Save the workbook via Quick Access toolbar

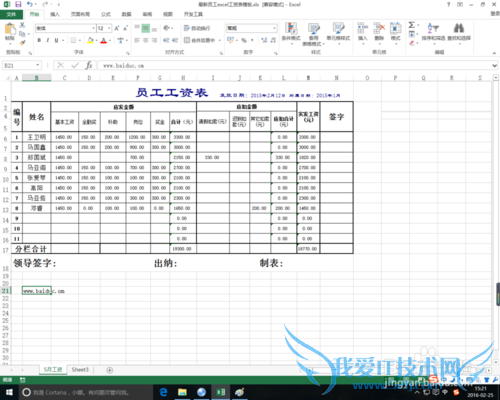click(x=18, y=4)
